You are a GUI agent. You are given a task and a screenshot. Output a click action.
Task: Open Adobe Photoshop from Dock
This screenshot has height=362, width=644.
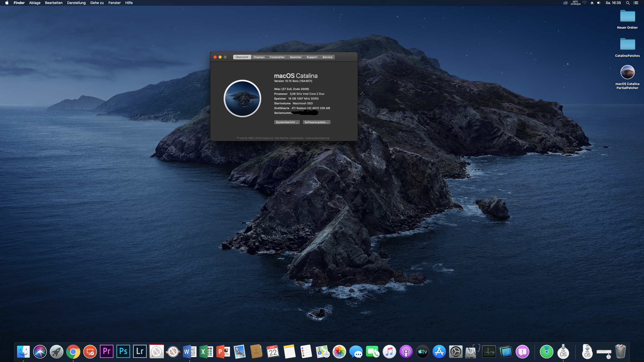[x=123, y=351]
